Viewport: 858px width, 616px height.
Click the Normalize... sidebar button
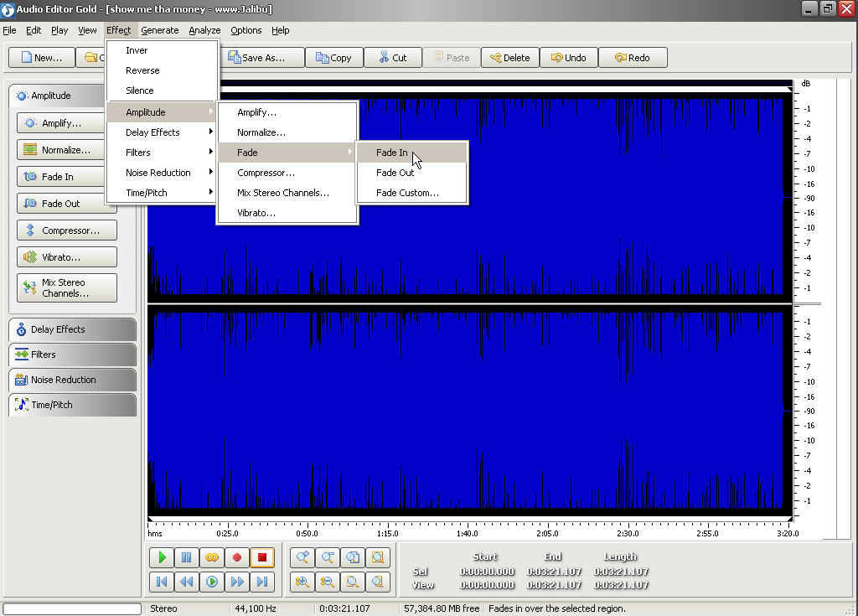pos(66,150)
